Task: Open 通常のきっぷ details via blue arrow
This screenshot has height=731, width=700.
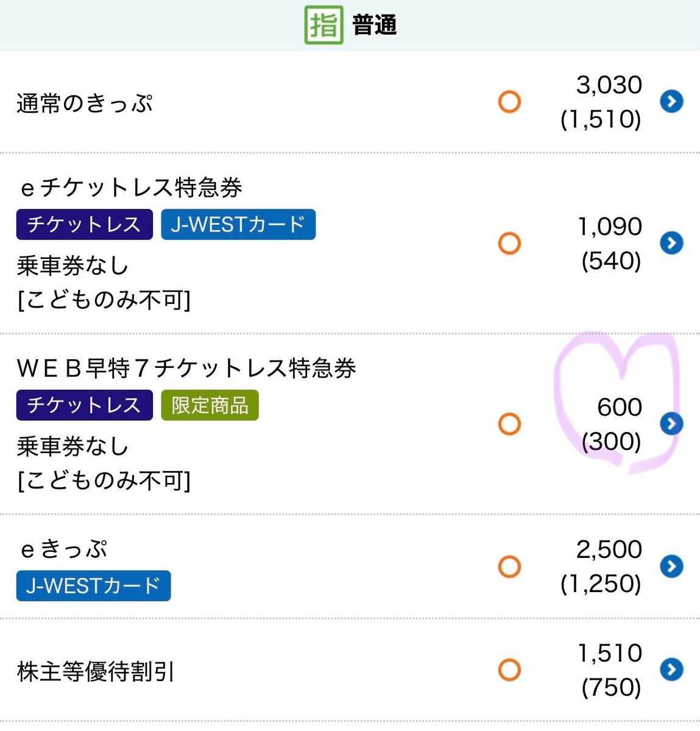Action: [x=671, y=101]
